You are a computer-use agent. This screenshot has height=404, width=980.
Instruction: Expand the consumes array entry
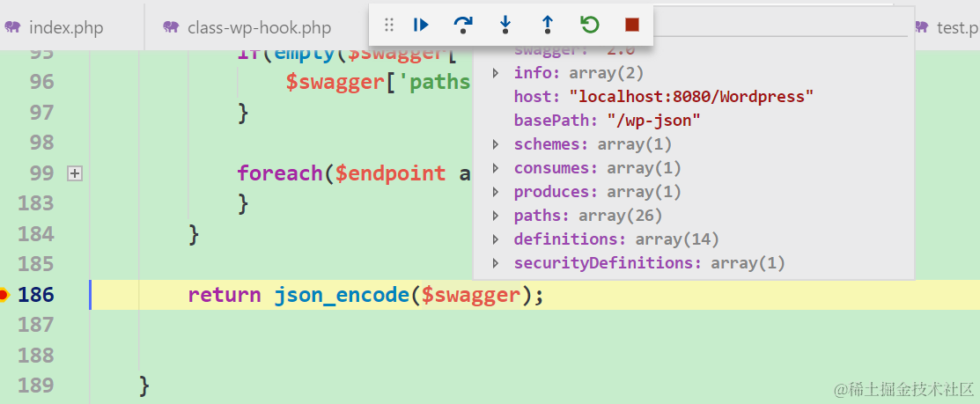[x=496, y=169]
